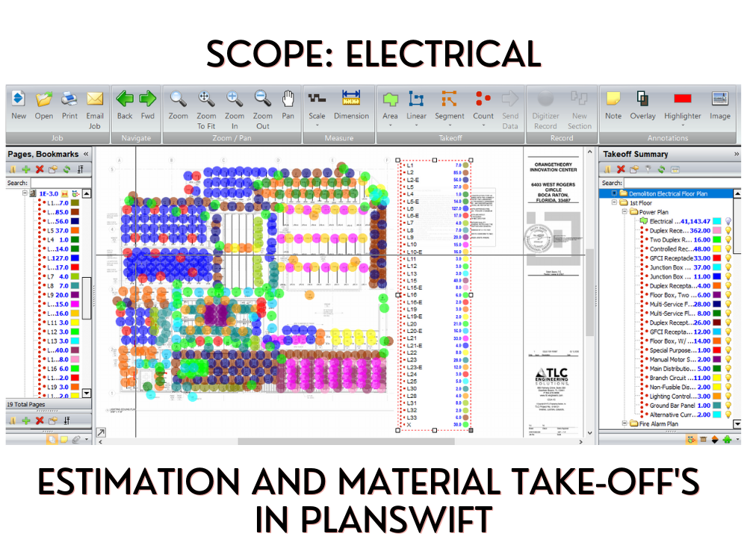Screen dimensions: 747x560
Task: Click the Zoom To Fit icon
Action: coord(206,99)
